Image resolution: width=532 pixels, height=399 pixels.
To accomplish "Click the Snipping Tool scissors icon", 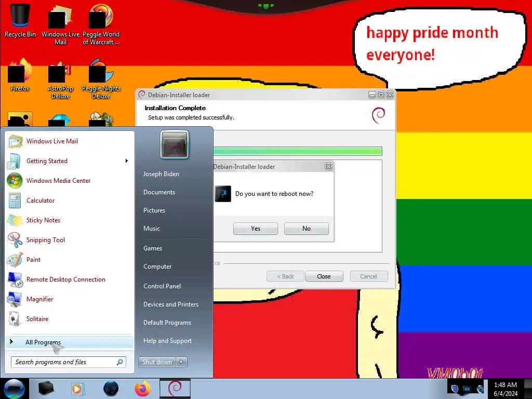I will tap(15, 240).
